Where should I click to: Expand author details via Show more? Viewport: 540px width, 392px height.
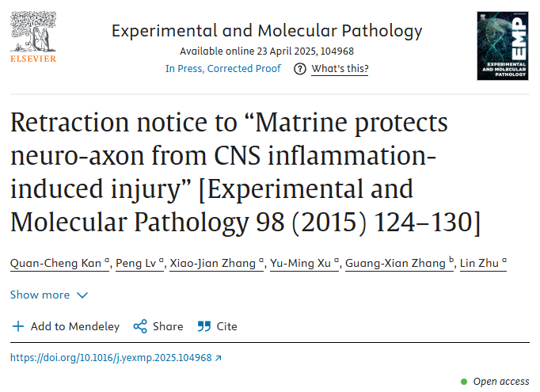coord(40,295)
